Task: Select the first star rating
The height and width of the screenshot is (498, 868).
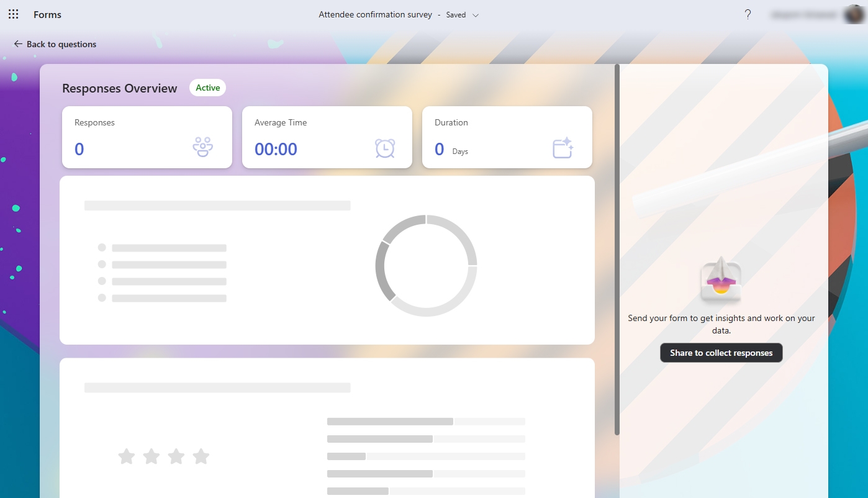Action: [127, 456]
